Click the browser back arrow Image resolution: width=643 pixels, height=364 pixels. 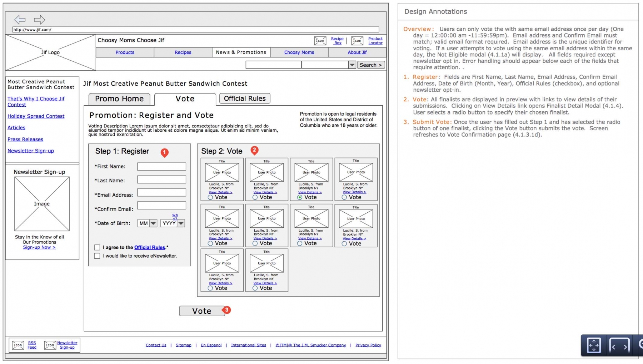click(x=20, y=20)
